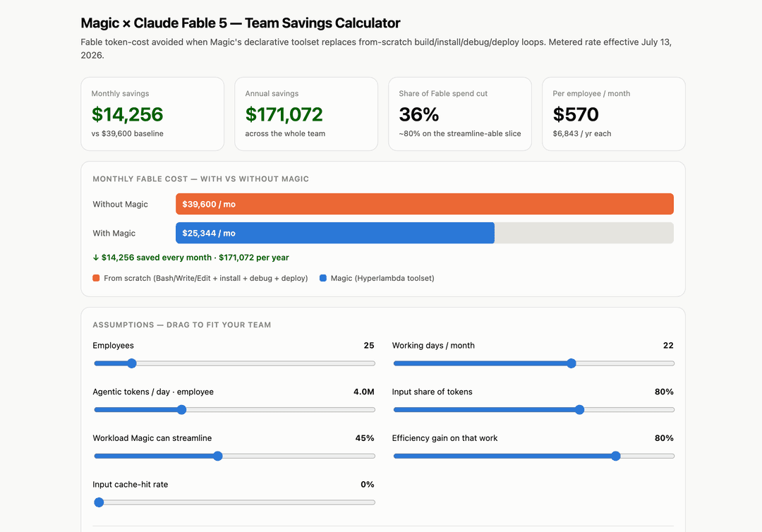
Task: Click the Employees slider handle
Action: pyautogui.click(x=131, y=363)
